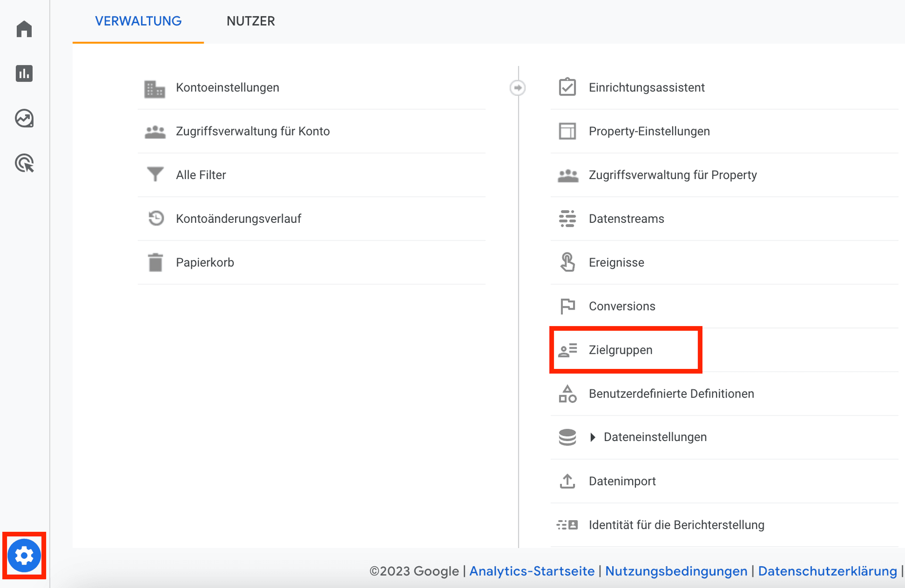Click the people icon for Zugriffsverwaltung für Konto

pos(155,131)
